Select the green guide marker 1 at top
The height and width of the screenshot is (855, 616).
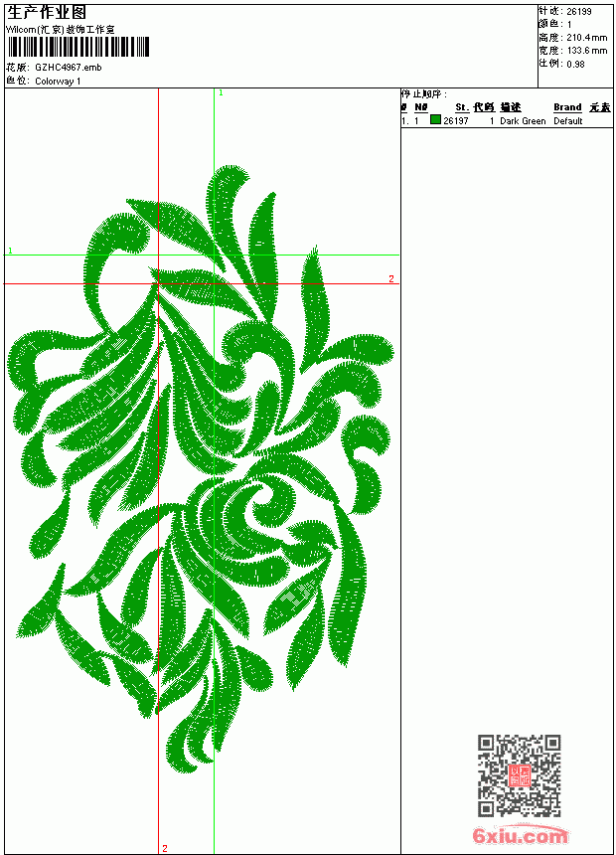coord(221,93)
